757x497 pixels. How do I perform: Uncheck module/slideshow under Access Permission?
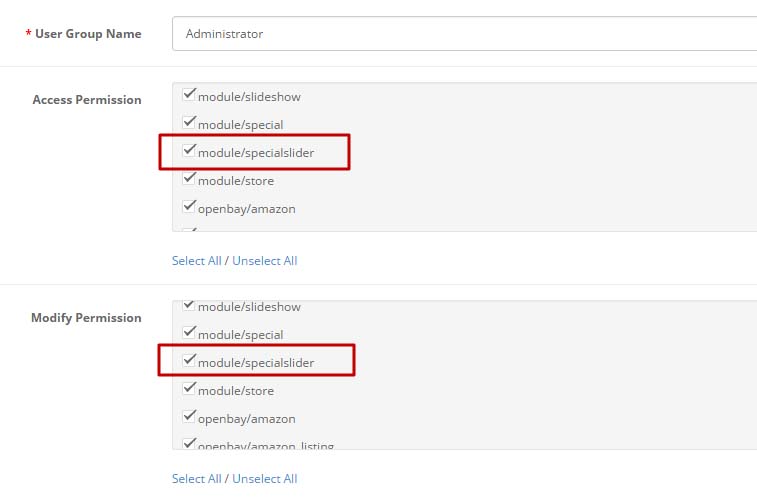tap(189, 95)
